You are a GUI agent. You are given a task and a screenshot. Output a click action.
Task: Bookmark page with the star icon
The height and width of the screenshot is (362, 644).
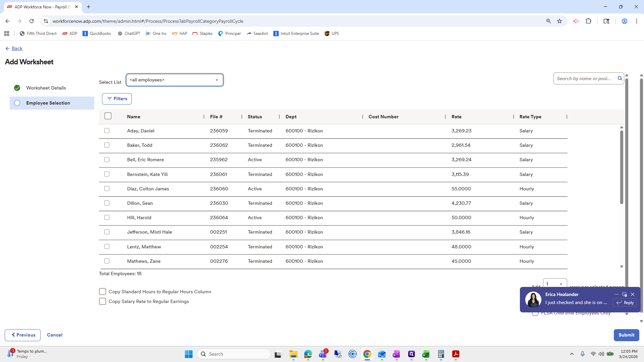pyautogui.click(x=559, y=21)
